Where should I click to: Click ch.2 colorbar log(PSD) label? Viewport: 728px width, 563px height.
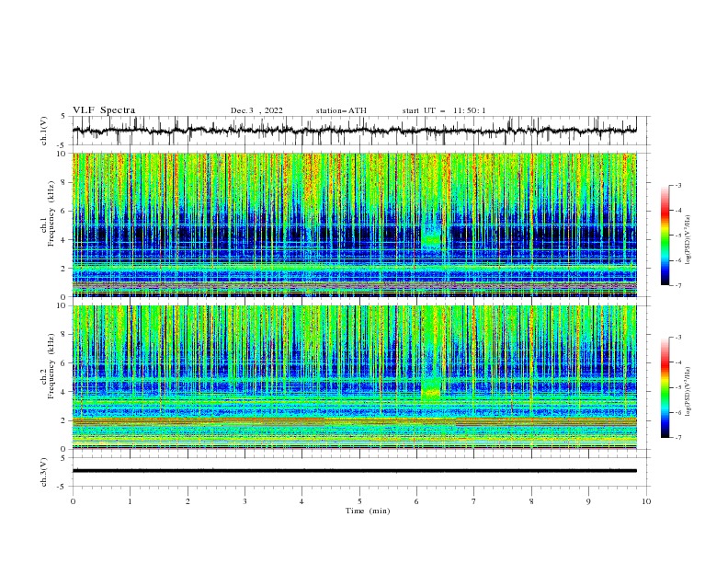[688, 392]
